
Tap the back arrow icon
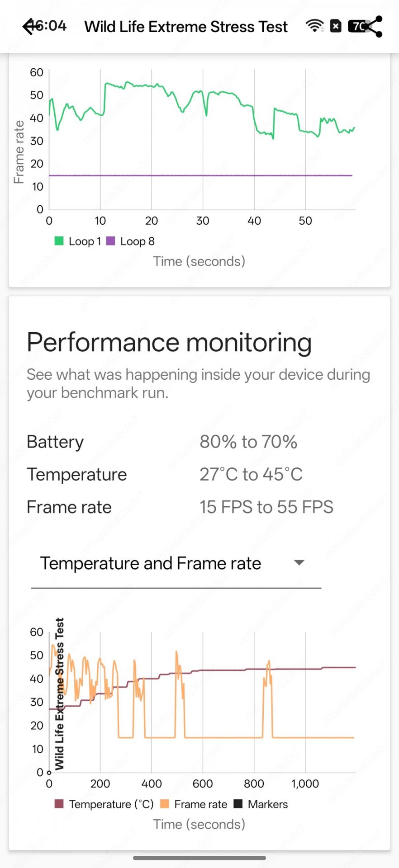click(30, 27)
